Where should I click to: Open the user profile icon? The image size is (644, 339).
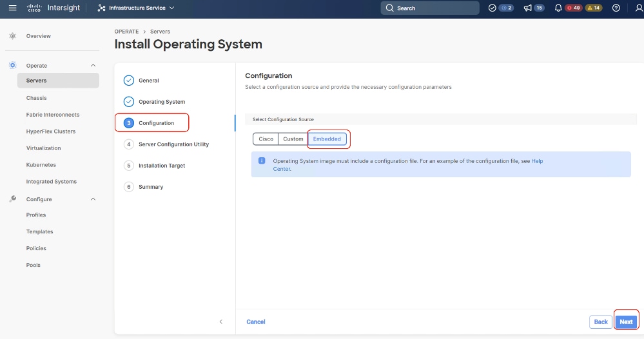[639, 8]
